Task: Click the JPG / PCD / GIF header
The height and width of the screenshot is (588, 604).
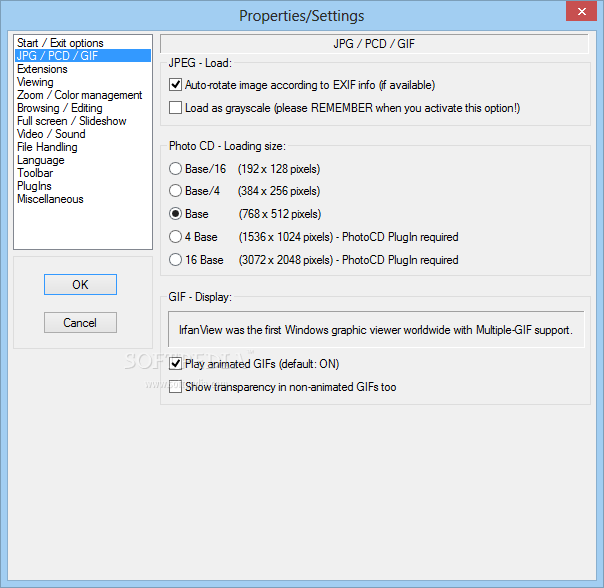Action: (374, 44)
